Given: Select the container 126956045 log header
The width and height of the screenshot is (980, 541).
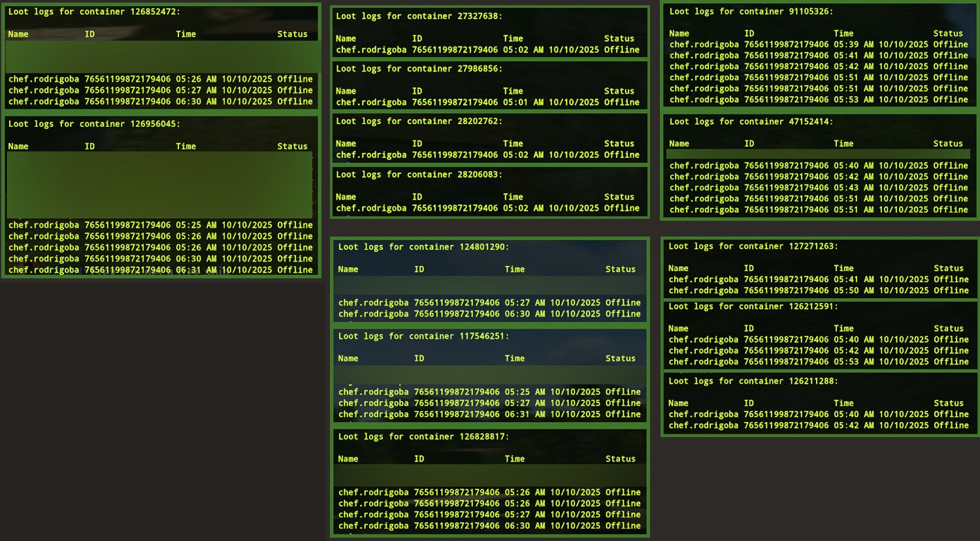Looking at the screenshot, I should click(94, 124).
